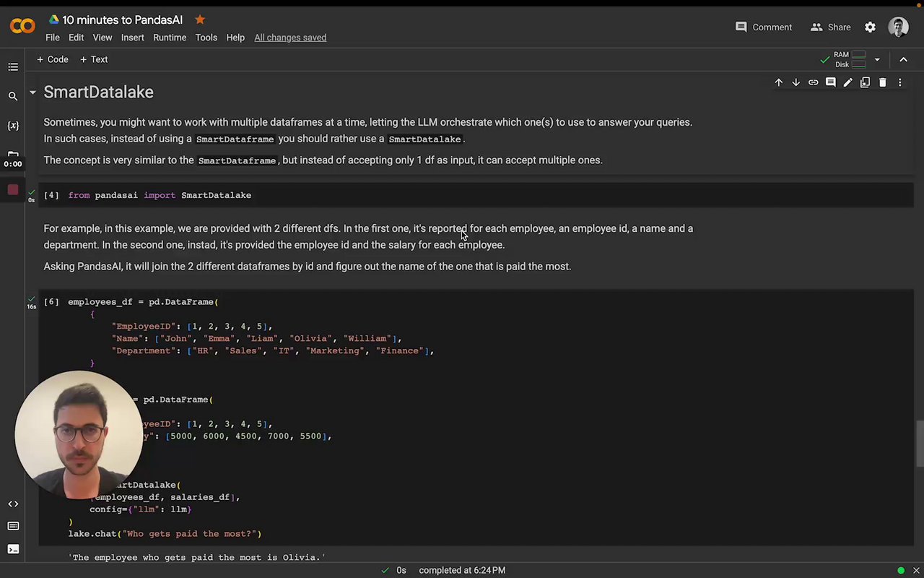Move the cell down with the arrow icon

tap(796, 82)
